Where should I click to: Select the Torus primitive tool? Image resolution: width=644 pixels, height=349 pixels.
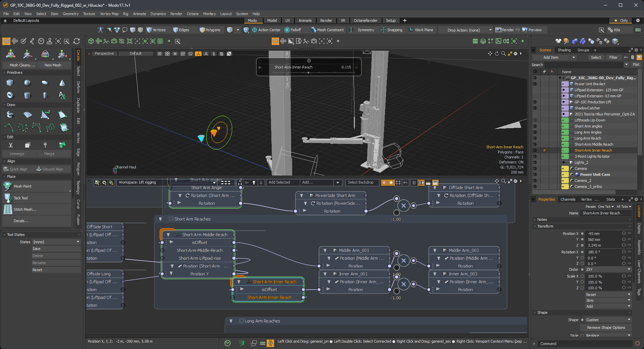(10, 95)
